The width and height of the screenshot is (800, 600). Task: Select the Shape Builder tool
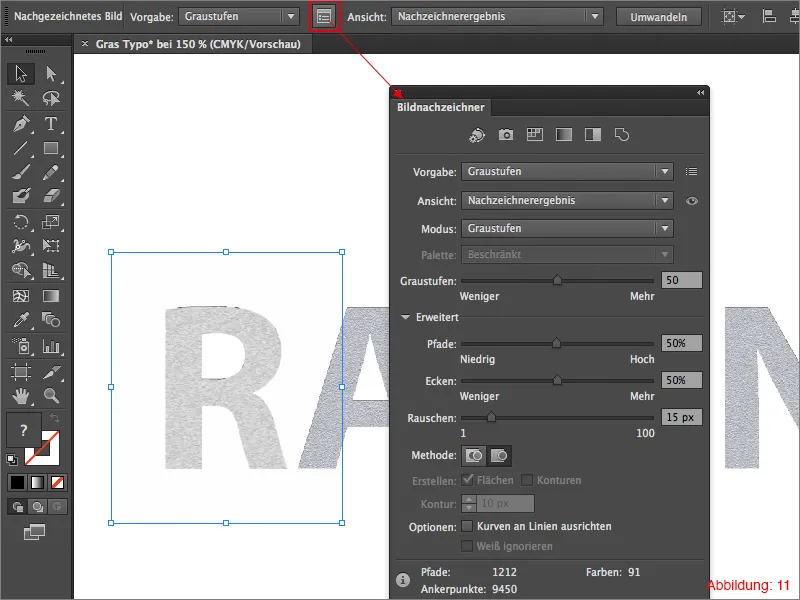point(21,270)
